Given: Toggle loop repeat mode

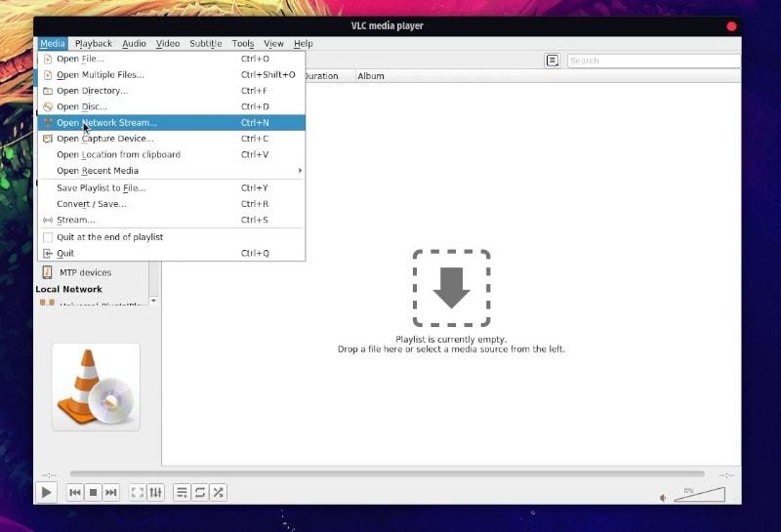Looking at the screenshot, I should pos(200,493).
